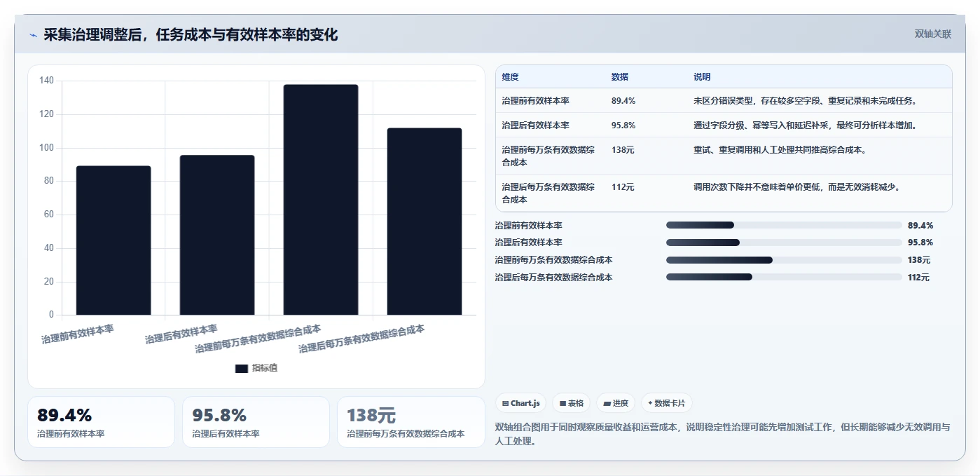The image size is (980, 476).
Task: Click description starting 未区分错误类型
Action: pos(806,101)
